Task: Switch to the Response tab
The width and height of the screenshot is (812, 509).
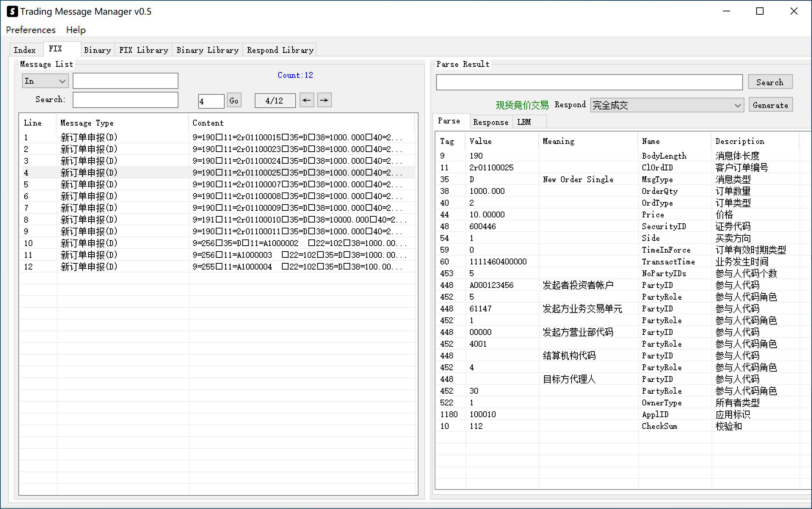Action: pyautogui.click(x=490, y=122)
